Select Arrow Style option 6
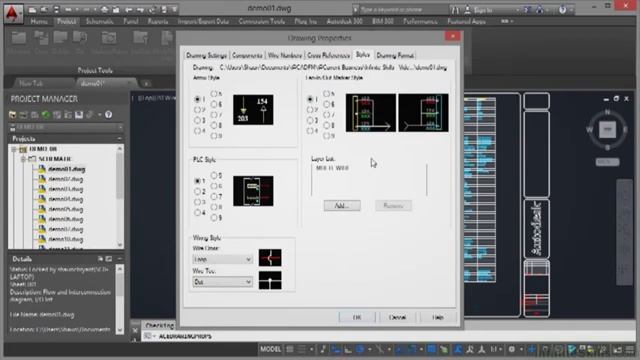640x360 pixels. pos(214,104)
